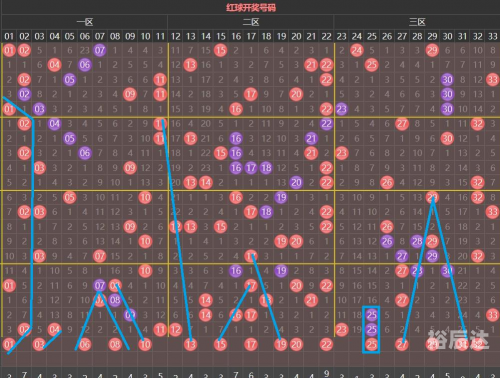The width and height of the screenshot is (500, 378).
Task: Click the purple 09 ball
Action: pyautogui.click(x=130, y=315)
